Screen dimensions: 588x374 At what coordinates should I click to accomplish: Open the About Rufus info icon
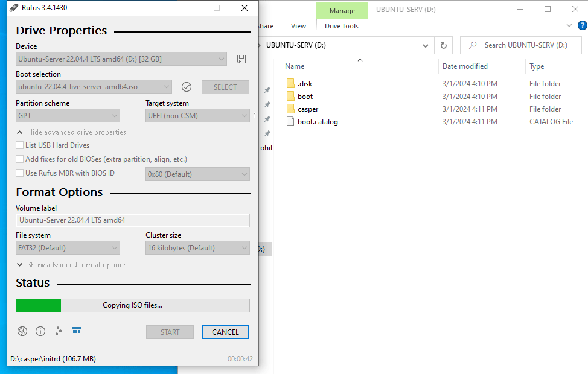[x=40, y=331]
